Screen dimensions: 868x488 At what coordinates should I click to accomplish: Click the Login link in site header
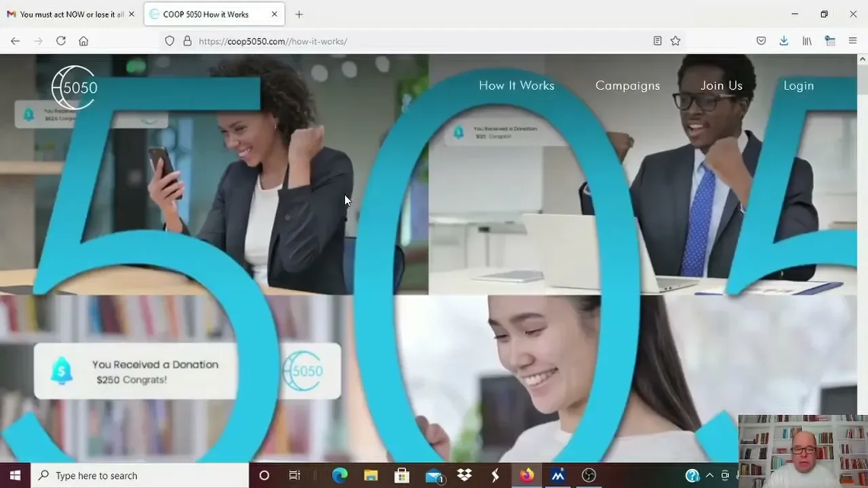(x=798, y=85)
